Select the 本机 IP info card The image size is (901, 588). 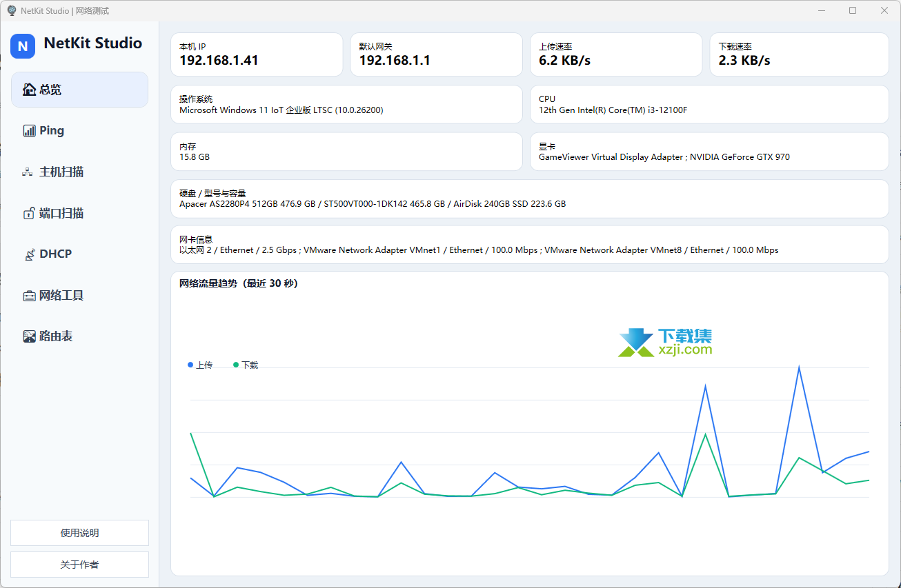(257, 54)
